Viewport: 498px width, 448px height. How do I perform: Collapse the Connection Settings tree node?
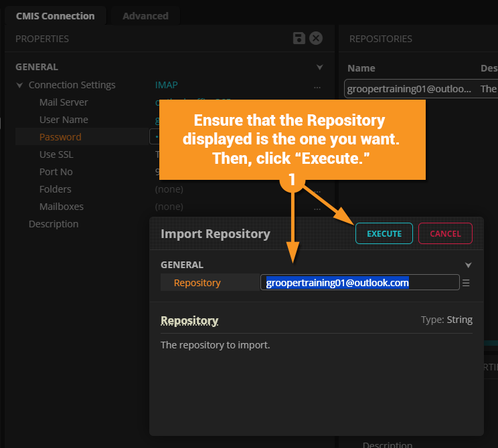(20, 86)
